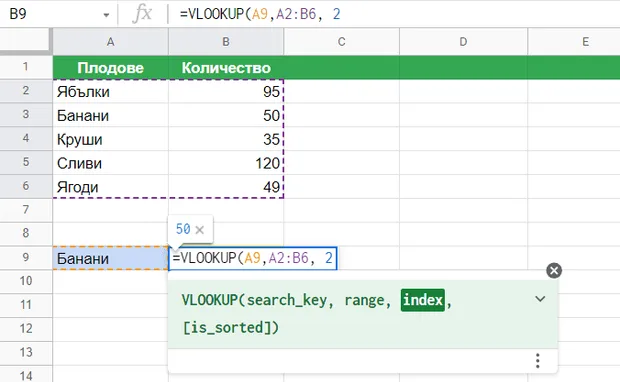The image size is (620, 382).
Task: Select the cell with value 35
Action: pos(226,139)
